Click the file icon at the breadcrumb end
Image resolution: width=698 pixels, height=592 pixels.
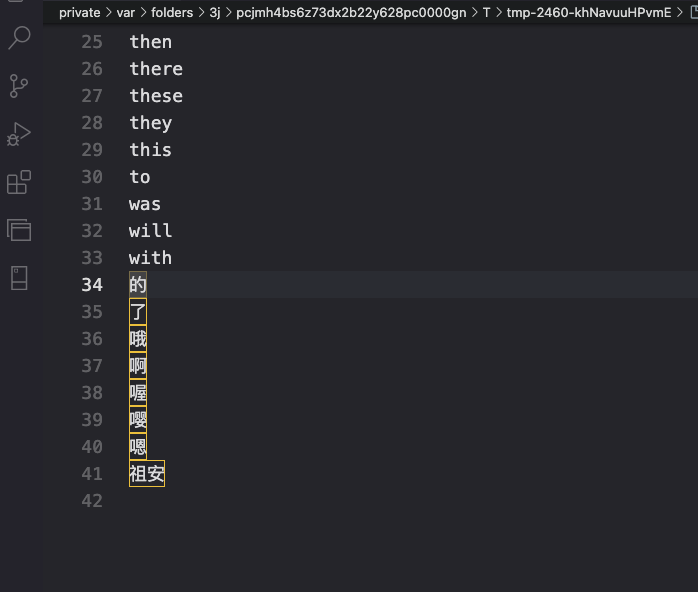[x=694, y=12]
